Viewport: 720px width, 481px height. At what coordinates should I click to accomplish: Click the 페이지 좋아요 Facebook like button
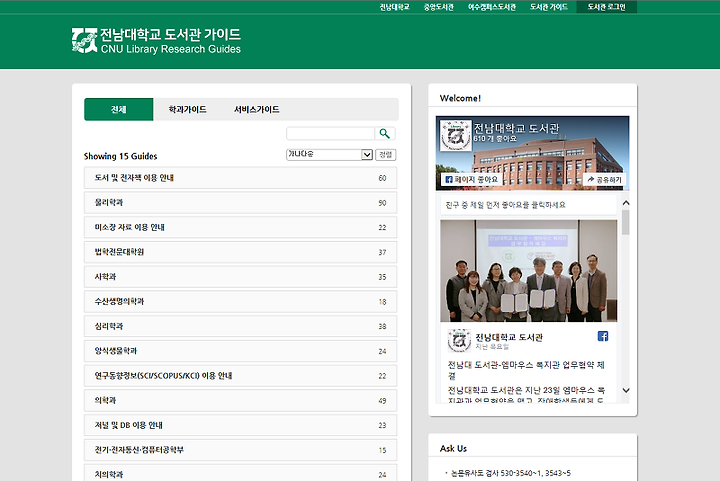pyautogui.click(x=472, y=179)
